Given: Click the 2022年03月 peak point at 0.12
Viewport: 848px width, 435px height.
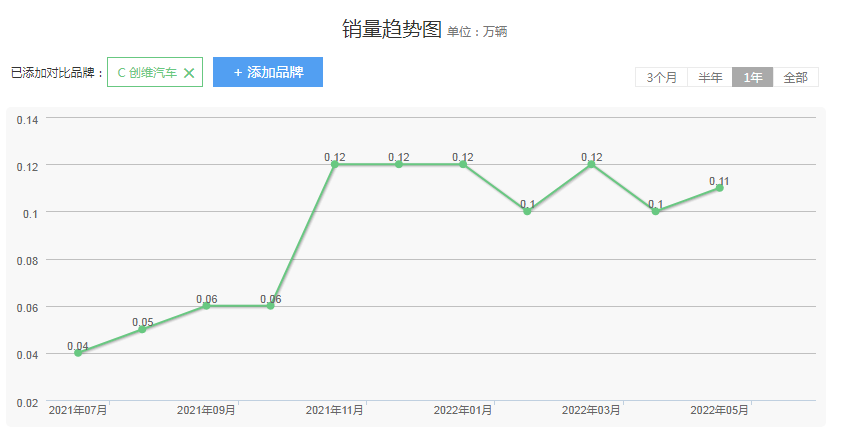Looking at the screenshot, I should click(x=591, y=164).
